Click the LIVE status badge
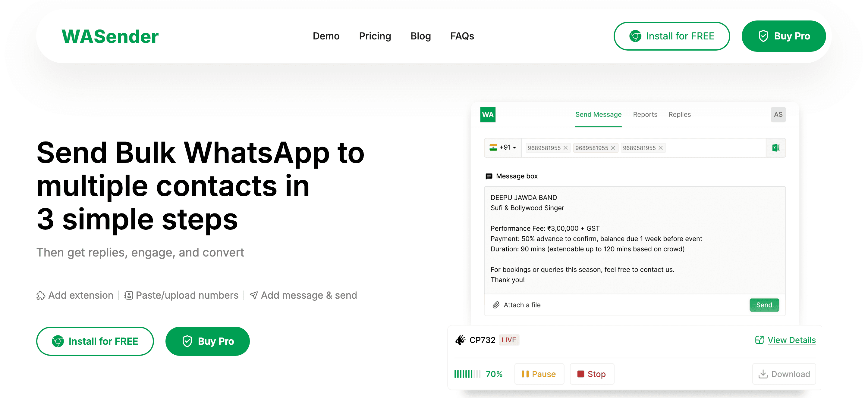 coord(508,340)
